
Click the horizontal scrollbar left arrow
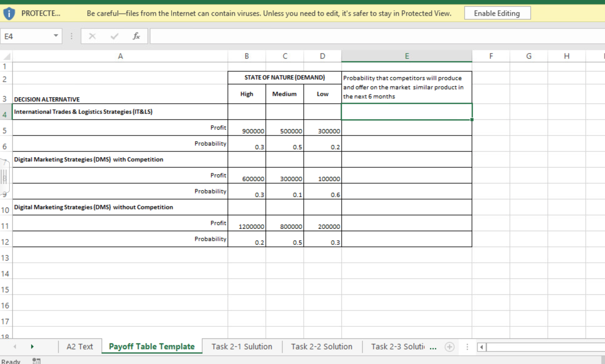point(481,347)
